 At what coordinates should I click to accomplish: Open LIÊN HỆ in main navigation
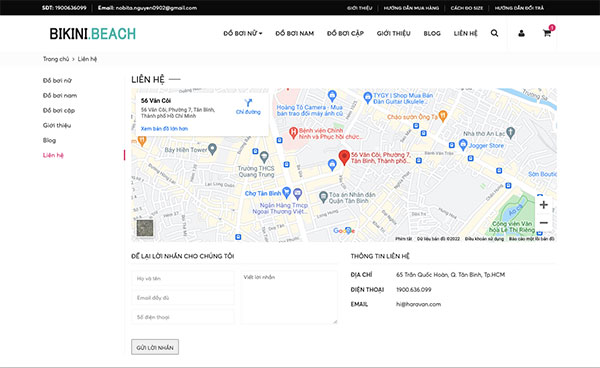tap(466, 34)
